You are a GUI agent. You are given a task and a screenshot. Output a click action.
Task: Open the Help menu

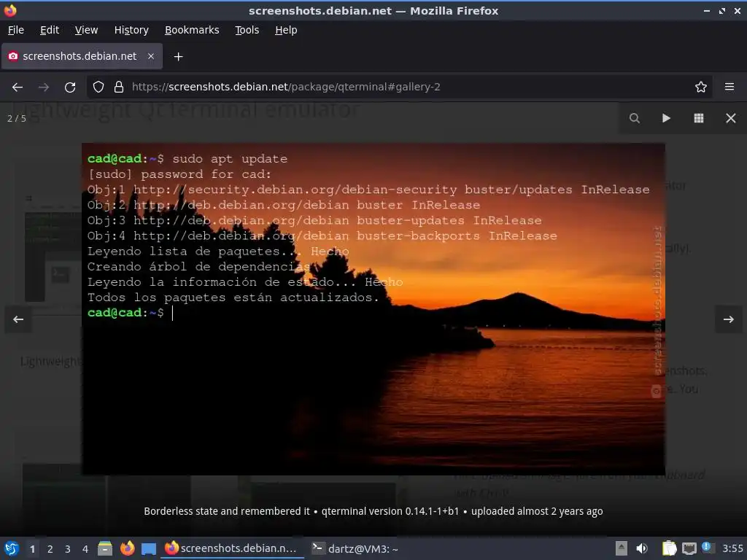point(286,30)
